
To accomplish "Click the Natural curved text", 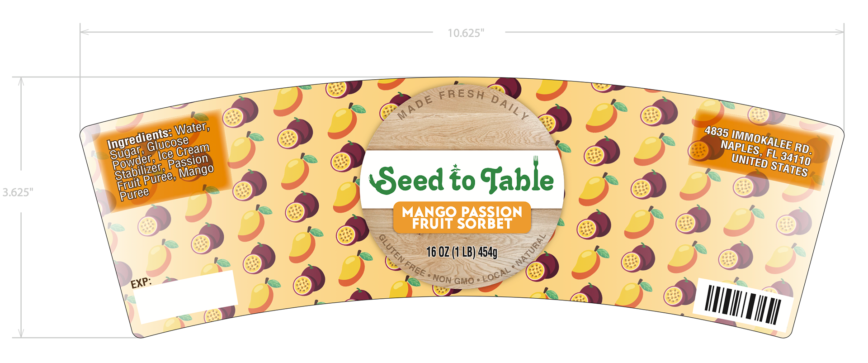I will coord(531,250).
